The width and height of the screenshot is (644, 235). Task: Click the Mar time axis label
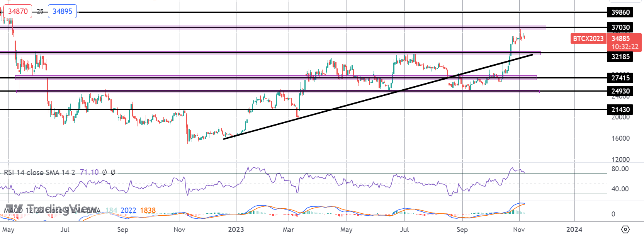[289, 230]
